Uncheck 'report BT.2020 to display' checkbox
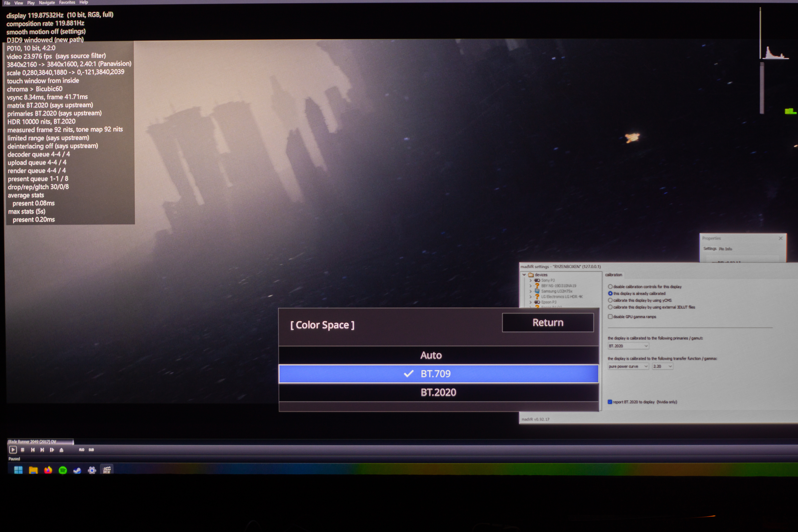Image resolution: width=798 pixels, height=532 pixels. pos(610,402)
